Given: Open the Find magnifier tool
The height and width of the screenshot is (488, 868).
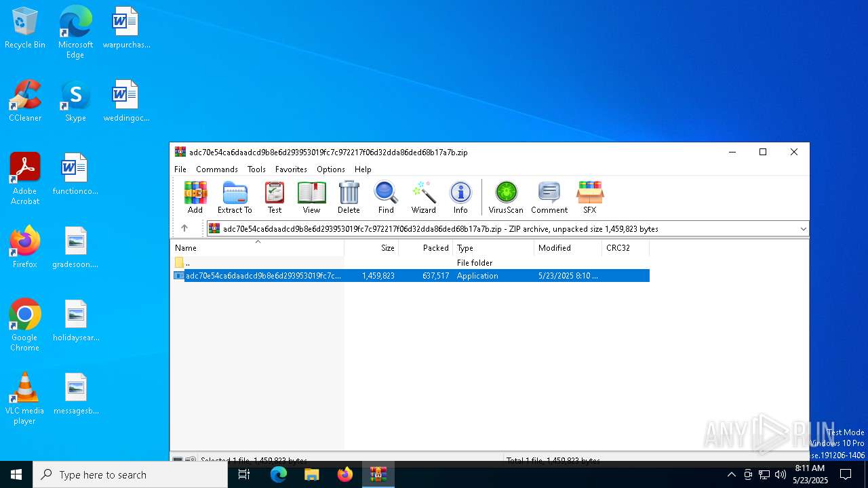Looking at the screenshot, I should pos(386,197).
